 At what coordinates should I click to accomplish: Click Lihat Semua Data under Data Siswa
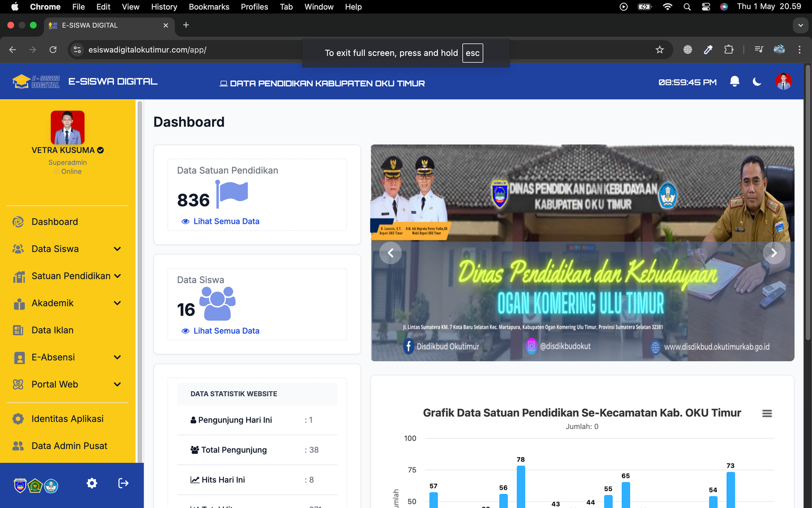[x=226, y=331]
